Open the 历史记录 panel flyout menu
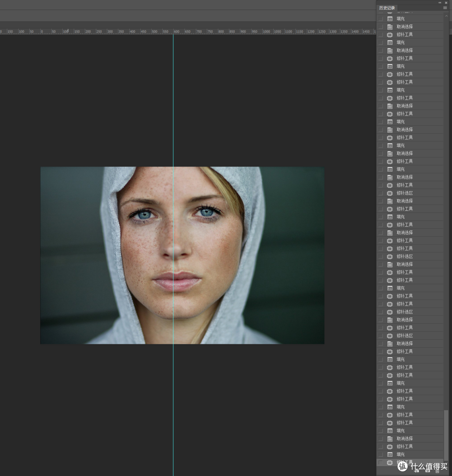Image resolution: width=452 pixels, height=476 pixels. [445, 8]
